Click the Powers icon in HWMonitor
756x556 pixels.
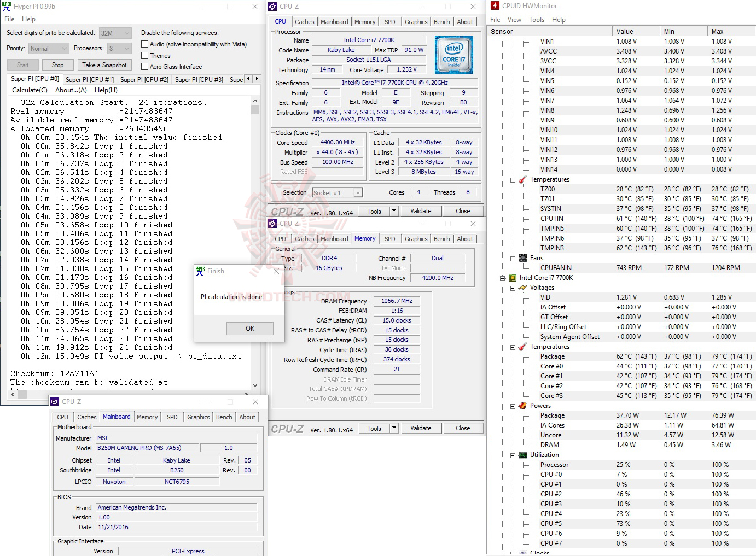[521, 405]
